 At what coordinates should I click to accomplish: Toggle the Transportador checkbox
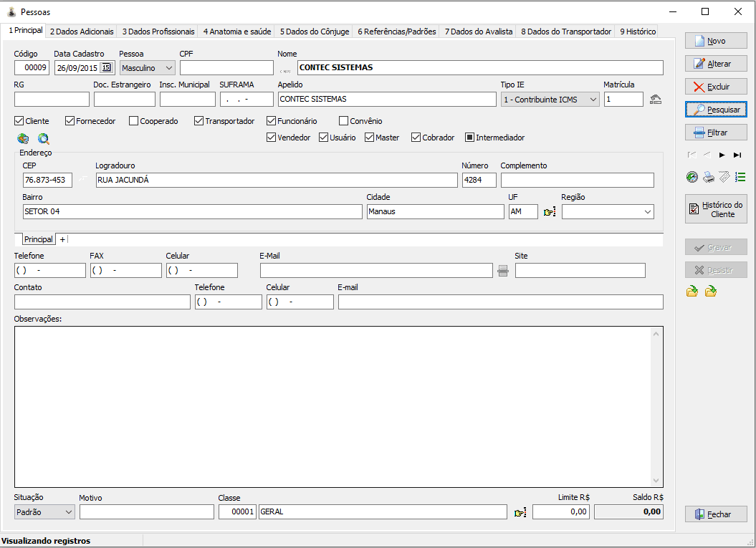click(198, 120)
